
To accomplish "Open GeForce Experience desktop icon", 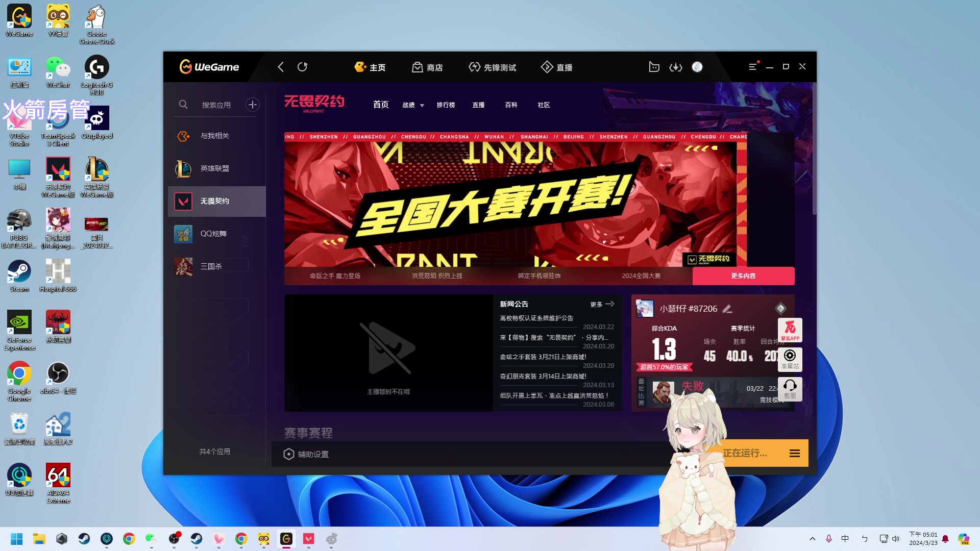I will point(19,331).
